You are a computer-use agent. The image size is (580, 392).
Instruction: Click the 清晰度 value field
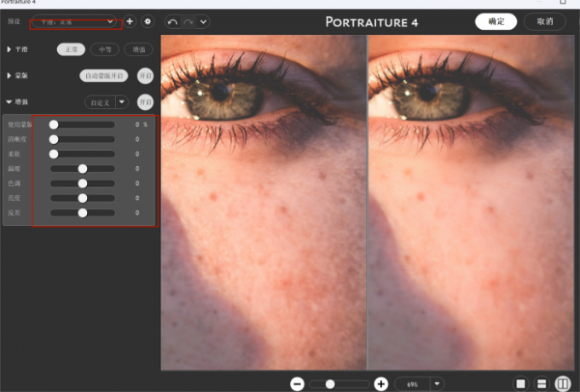click(x=136, y=139)
